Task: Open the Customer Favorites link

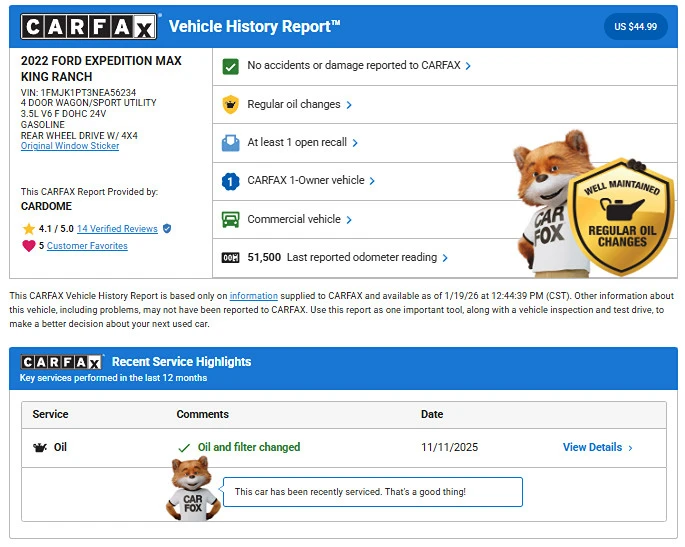Action: coord(87,246)
